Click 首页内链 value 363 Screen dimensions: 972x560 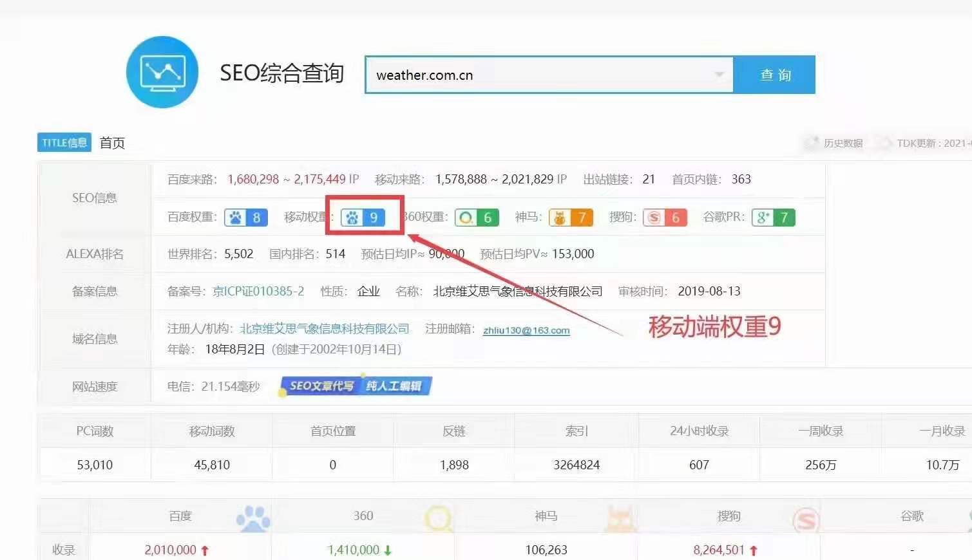(x=741, y=179)
